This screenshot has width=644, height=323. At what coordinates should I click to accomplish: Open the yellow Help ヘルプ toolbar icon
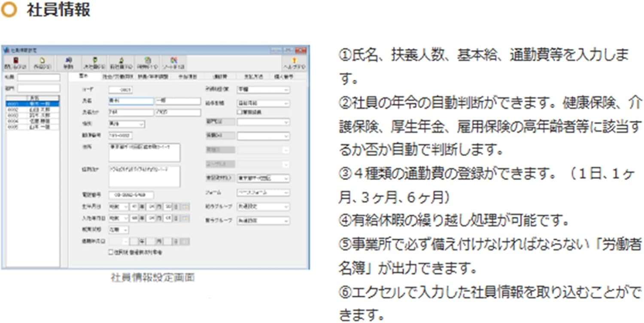pyautogui.click(x=295, y=63)
